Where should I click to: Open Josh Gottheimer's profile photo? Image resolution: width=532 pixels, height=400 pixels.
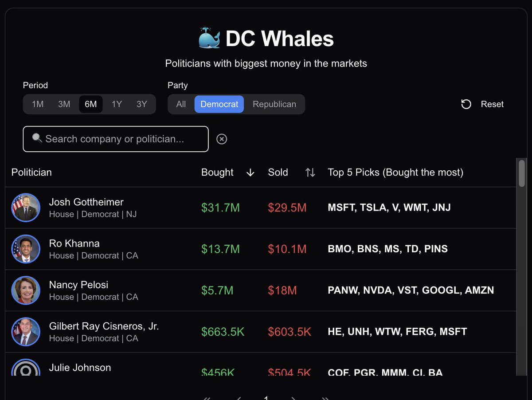tap(26, 208)
